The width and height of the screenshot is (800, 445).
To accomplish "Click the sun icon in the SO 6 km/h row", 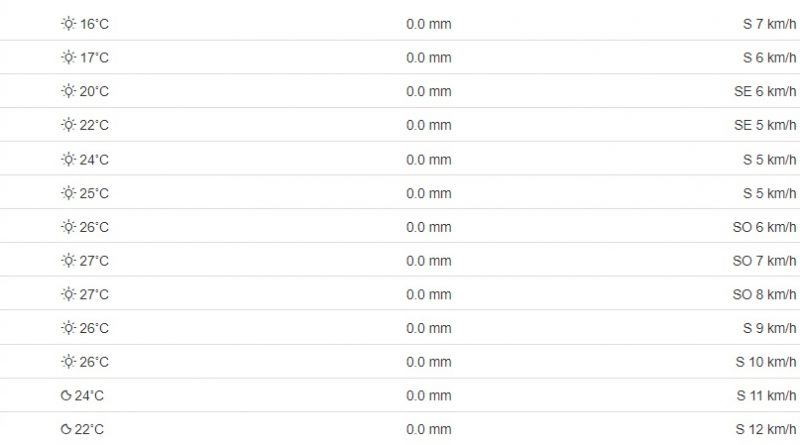I will coord(68,227).
